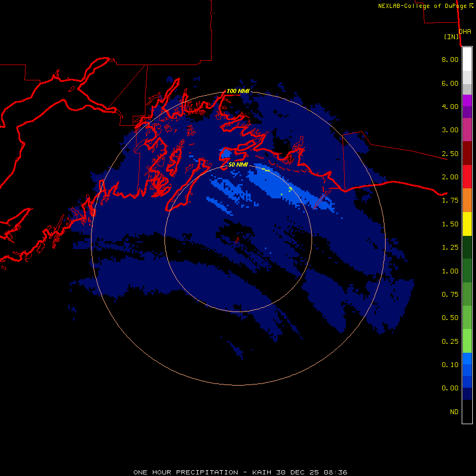This screenshot has width=476, height=476.
Task: Choose the orange 1.75 legend swatch
Action: point(467,200)
